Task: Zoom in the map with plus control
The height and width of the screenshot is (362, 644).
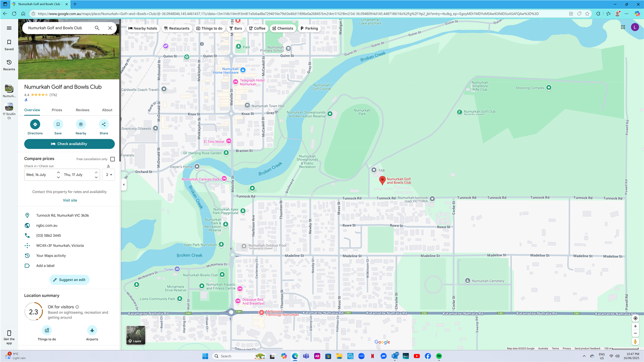Action: [x=635, y=326]
